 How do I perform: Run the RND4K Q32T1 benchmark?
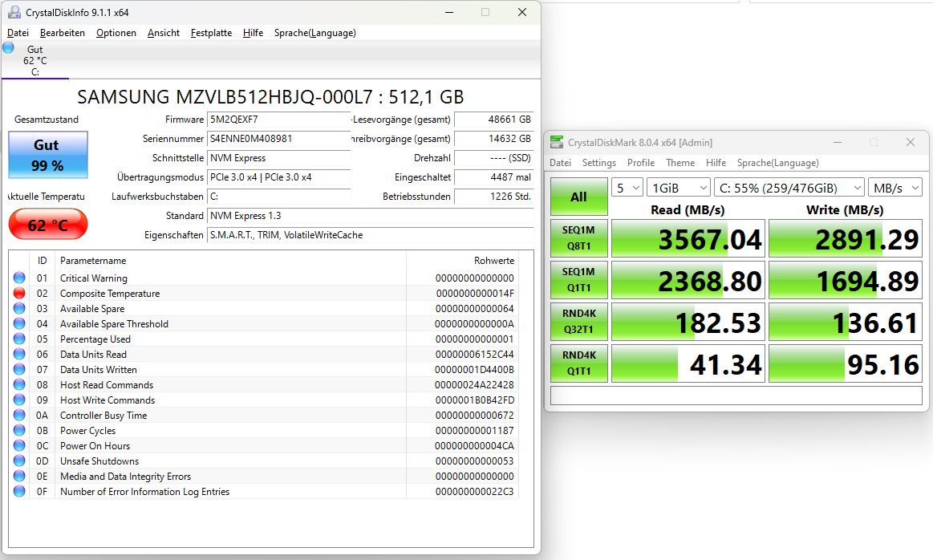[579, 322]
